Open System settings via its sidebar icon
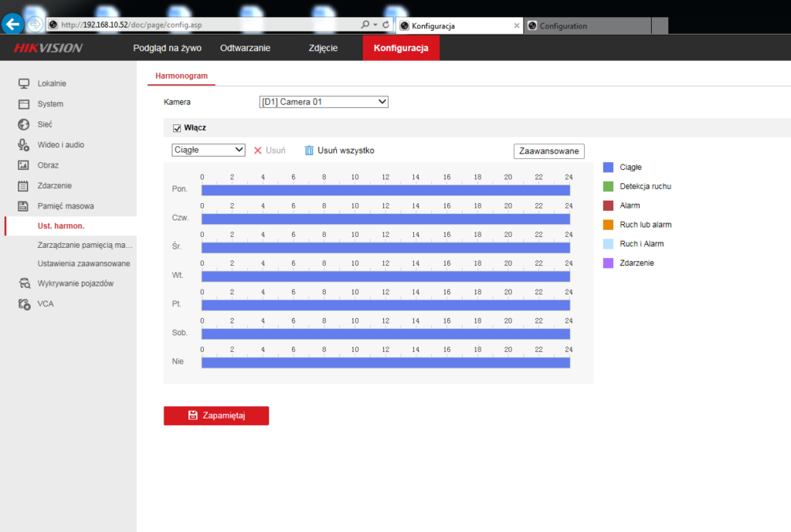Screen dimensions: 791x532 (24, 104)
